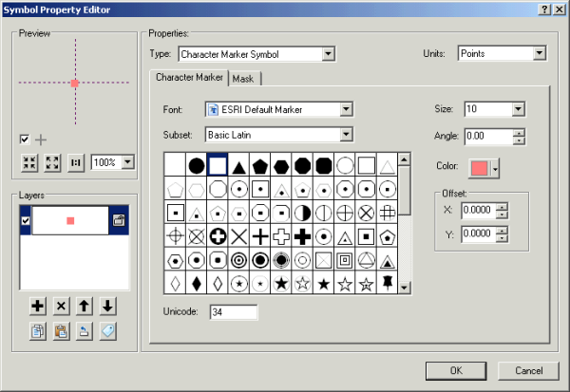Click the glyph grid scroll down arrow
Image resolution: width=570 pixels, height=392 pixels.
coord(405,288)
